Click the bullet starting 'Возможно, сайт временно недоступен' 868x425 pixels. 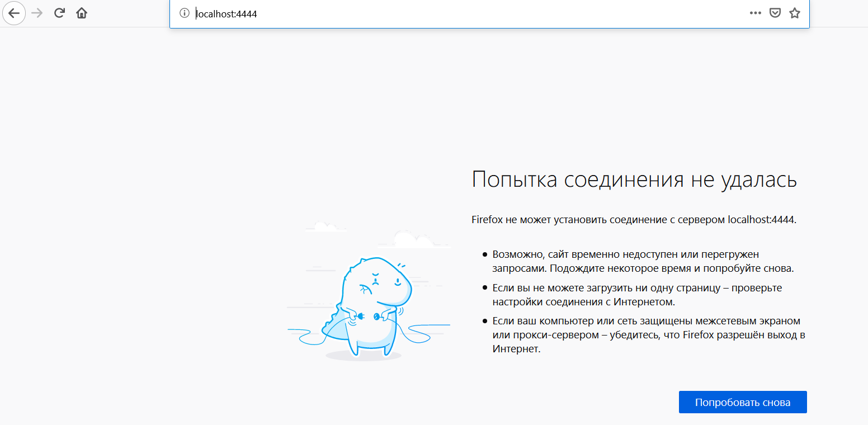(x=643, y=261)
